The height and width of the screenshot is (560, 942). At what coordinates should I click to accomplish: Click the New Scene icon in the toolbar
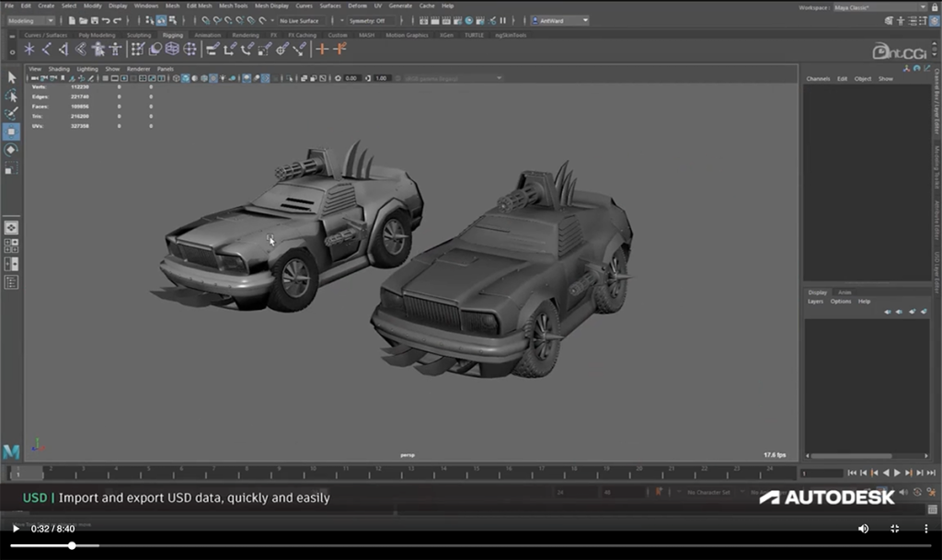[71, 19]
